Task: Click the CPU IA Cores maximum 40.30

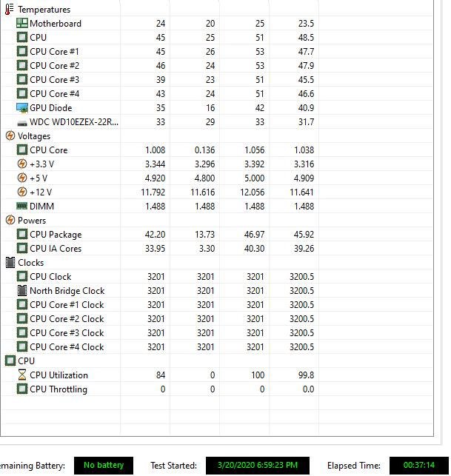Action: (x=254, y=248)
